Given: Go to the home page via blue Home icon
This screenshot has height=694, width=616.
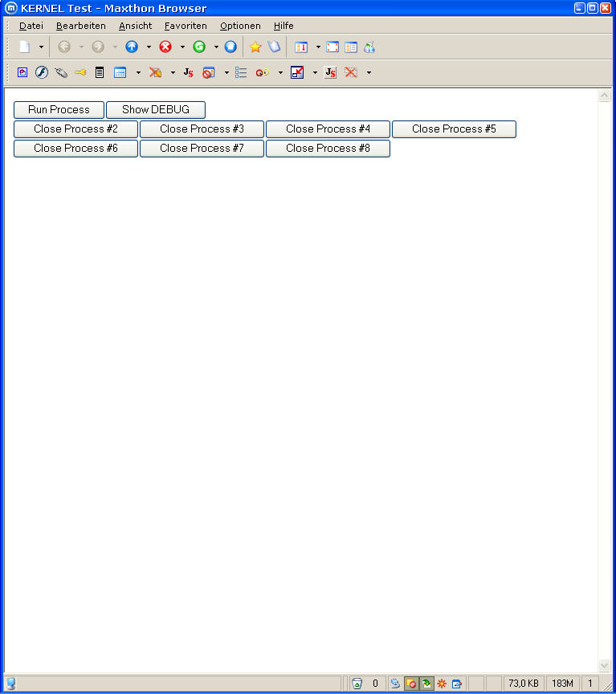Looking at the screenshot, I should (230, 47).
